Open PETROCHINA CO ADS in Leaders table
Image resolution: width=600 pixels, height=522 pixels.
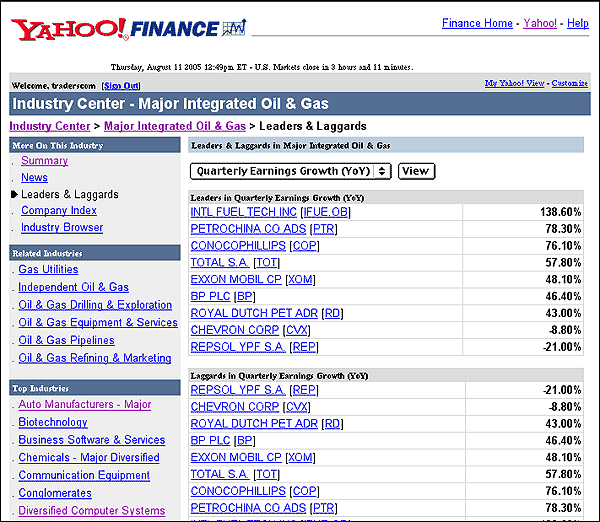tap(248, 228)
